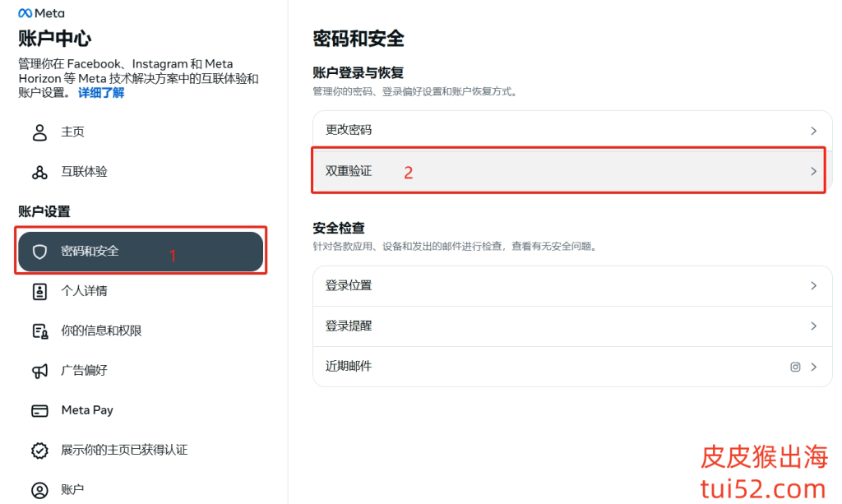Screen dimensions: 842x504
Task: Expand the 登录位置 chevron arrow
Action: point(813,286)
